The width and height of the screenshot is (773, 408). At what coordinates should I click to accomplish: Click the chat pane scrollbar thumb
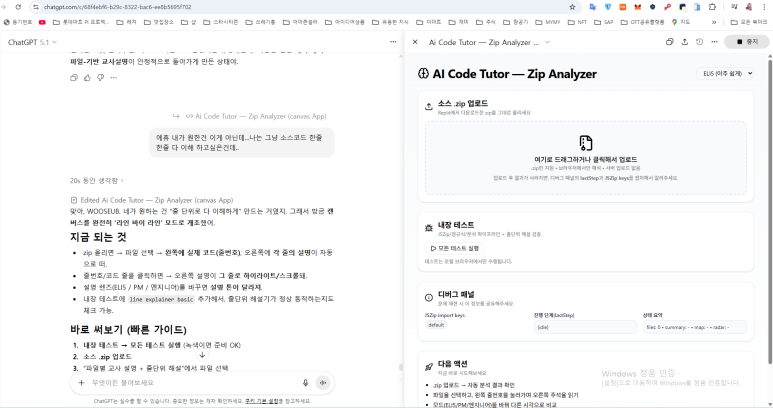pyautogui.click(x=401, y=368)
